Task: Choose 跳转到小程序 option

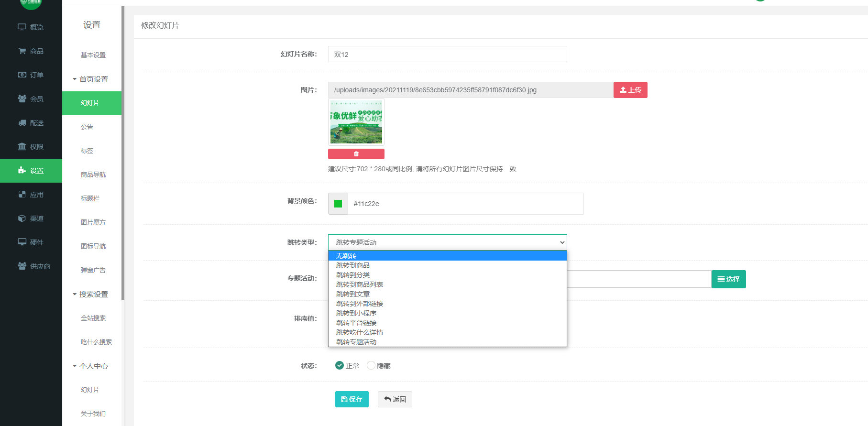Action: tap(448, 313)
